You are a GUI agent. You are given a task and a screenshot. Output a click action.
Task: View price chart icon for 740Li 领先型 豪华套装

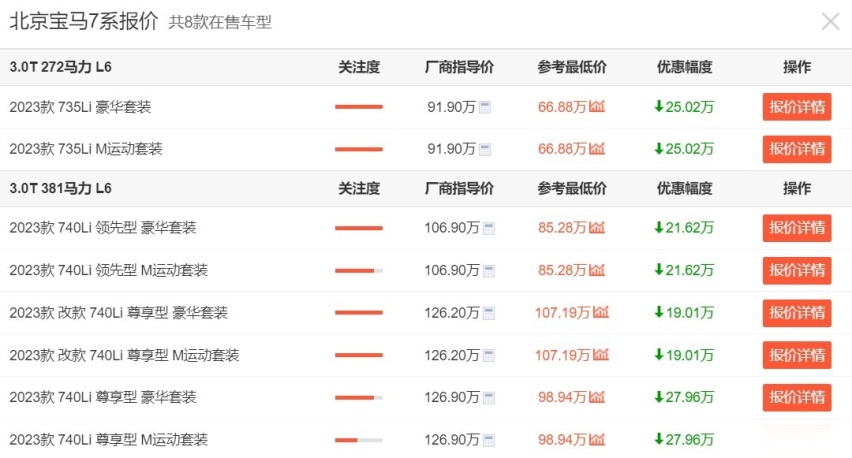pos(597,228)
